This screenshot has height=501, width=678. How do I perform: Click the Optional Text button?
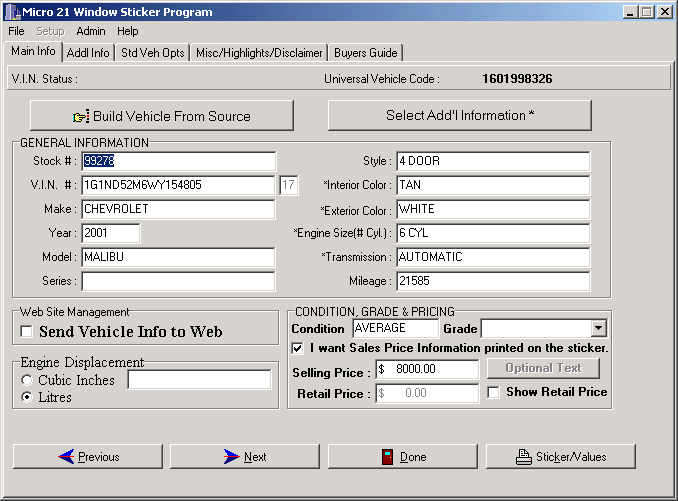(544, 368)
